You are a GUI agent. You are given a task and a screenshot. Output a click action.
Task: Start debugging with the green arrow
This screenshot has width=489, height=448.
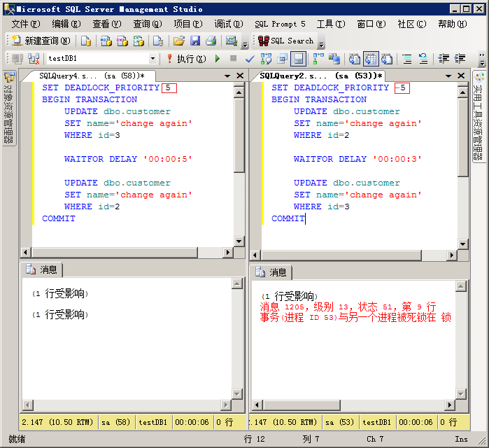tap(218, 59)
